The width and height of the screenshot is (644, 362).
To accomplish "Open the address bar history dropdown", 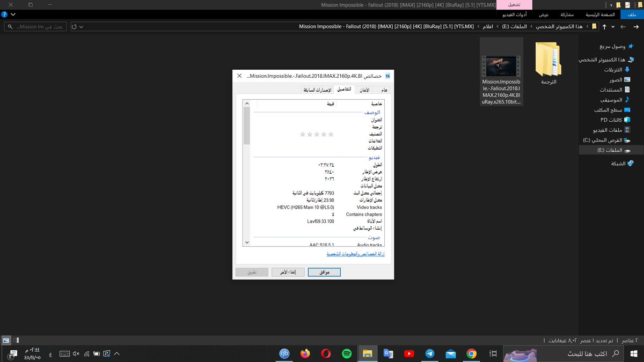I will (x=82, y=26).
